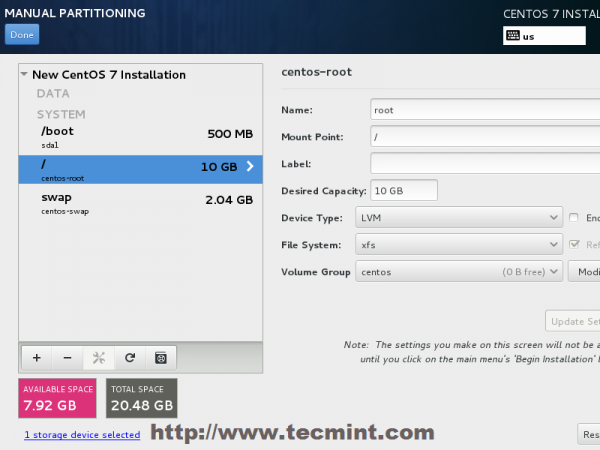Open the '1 storage device selected' link
Image resolution: width=600 pixels, height=450 pixels.
tap(82, 435)
